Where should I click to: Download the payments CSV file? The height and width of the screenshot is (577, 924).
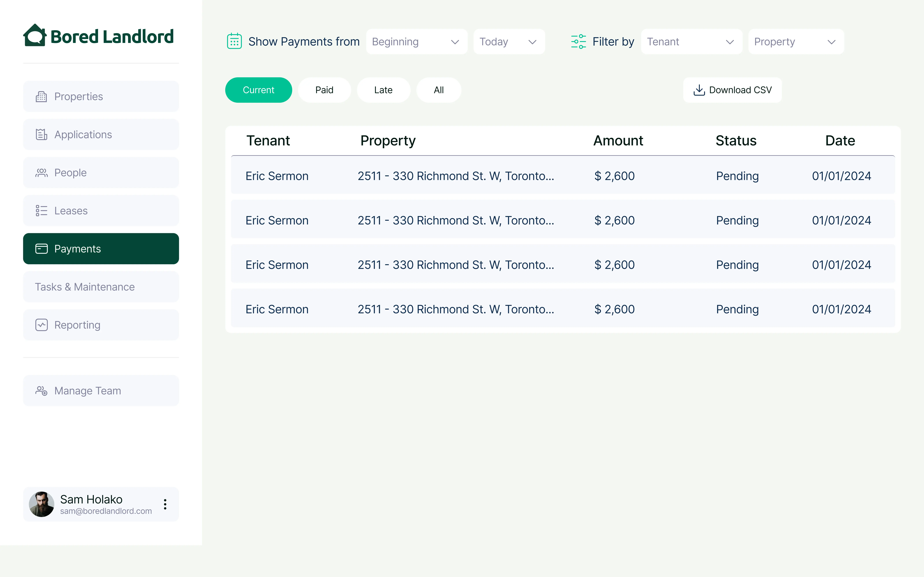[732, 90]
